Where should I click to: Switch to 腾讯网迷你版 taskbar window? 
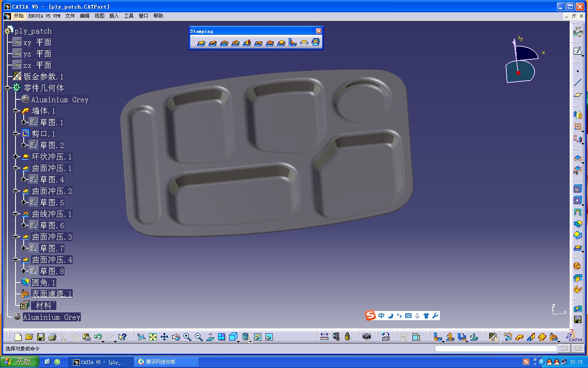[x=166, y=362]
